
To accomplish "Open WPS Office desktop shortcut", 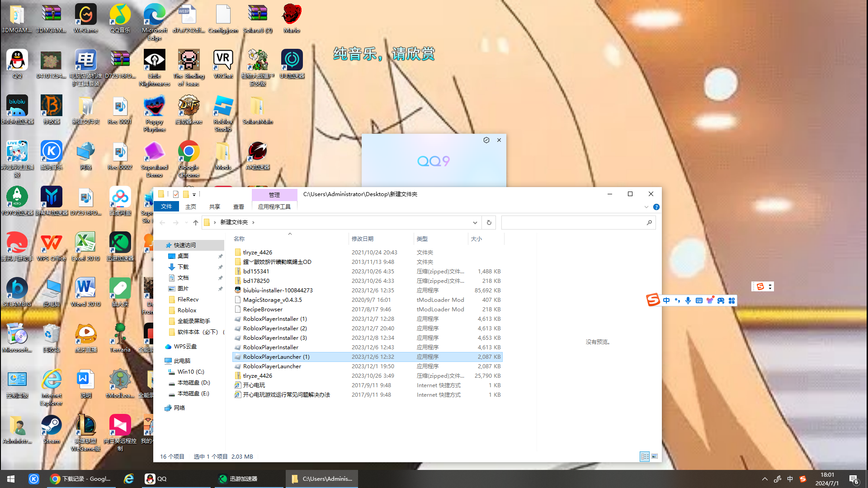I will 52,247.
